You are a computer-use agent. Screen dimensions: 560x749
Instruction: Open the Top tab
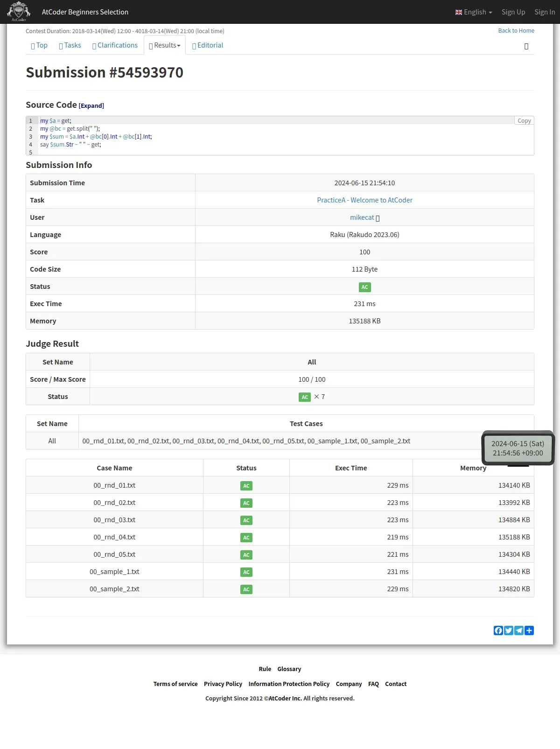(39, 45)
